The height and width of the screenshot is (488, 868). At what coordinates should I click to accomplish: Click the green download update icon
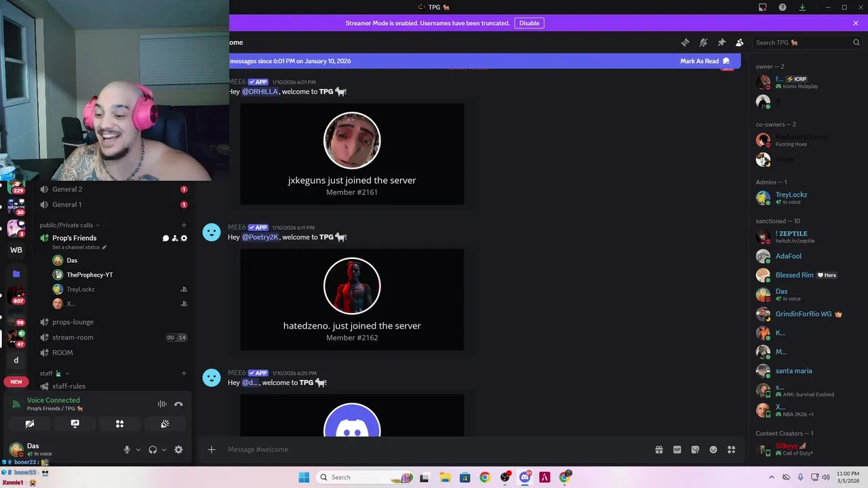click(802, 7)
